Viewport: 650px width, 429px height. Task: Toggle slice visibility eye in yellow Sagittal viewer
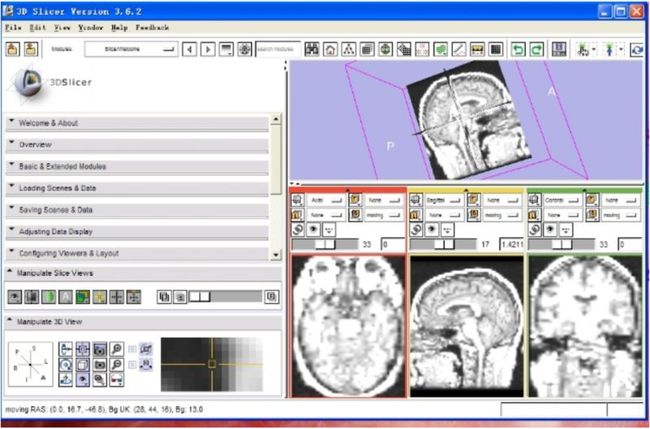click(432, 229)
